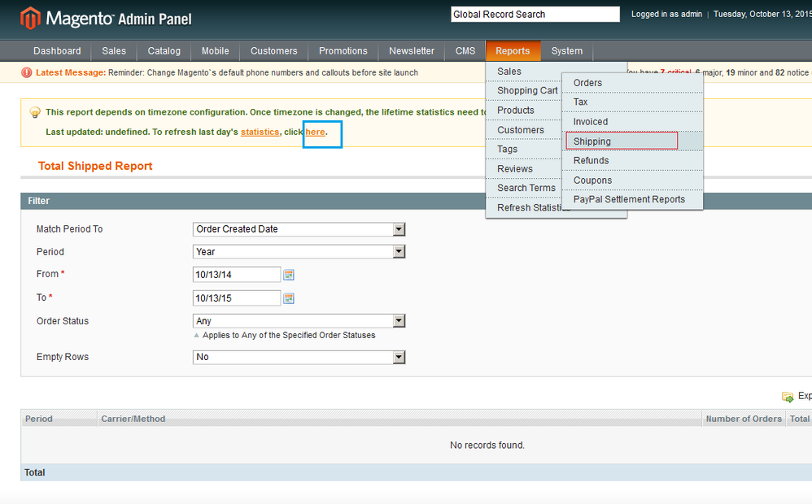Image resolution: width=812 pixels, height=504 pixels.
Task: Expand the Order Status dropdown
Action: [x=399, y=321]
